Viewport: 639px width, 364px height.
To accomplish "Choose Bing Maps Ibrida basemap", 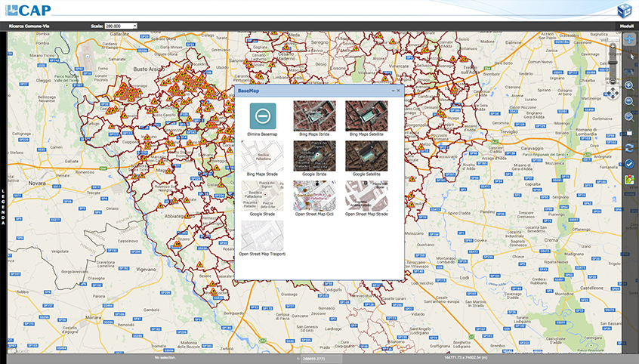I will [x=314, y=116].
